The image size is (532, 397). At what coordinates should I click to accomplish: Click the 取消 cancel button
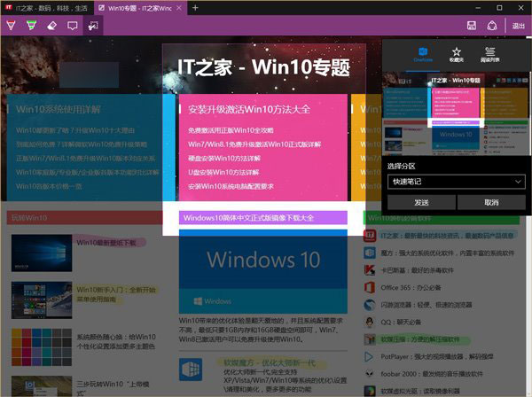[x=491, y=202]
